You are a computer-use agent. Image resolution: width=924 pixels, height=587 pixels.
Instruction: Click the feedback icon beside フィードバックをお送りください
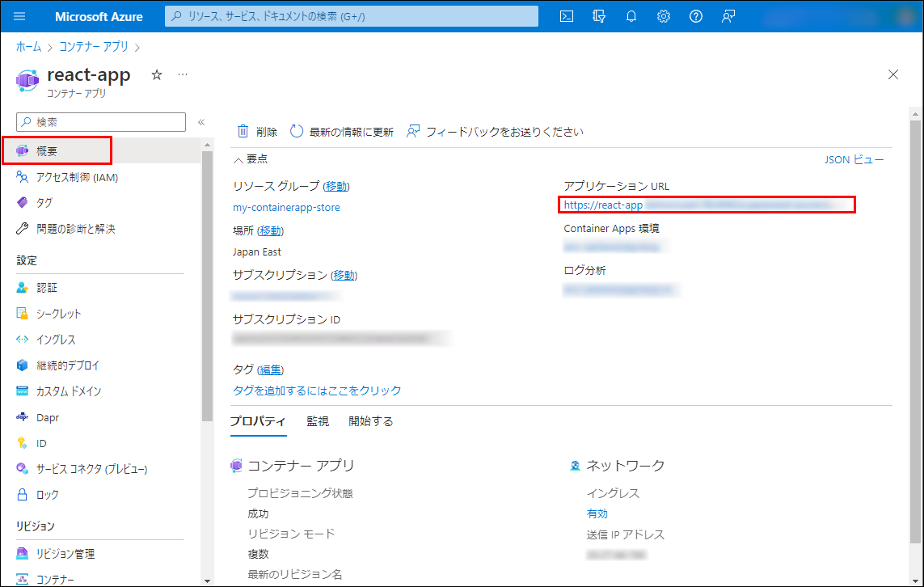click(x=413, y=132)
